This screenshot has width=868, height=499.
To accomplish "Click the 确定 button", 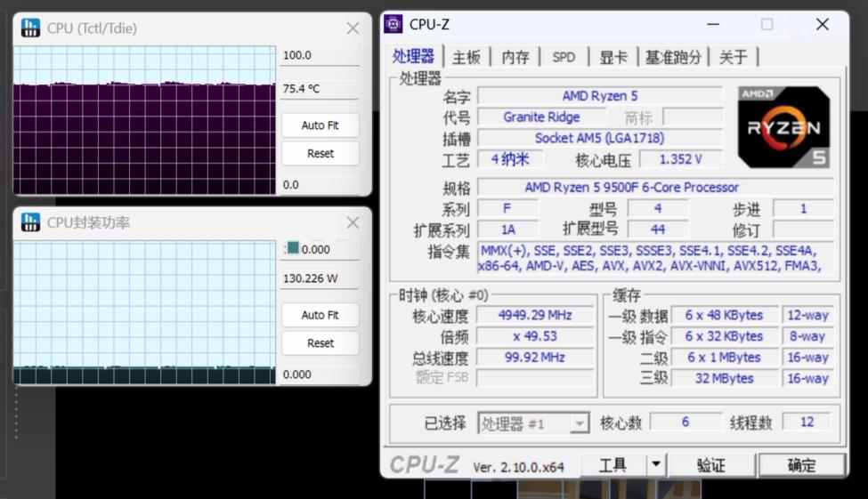I will coord(801,465).
